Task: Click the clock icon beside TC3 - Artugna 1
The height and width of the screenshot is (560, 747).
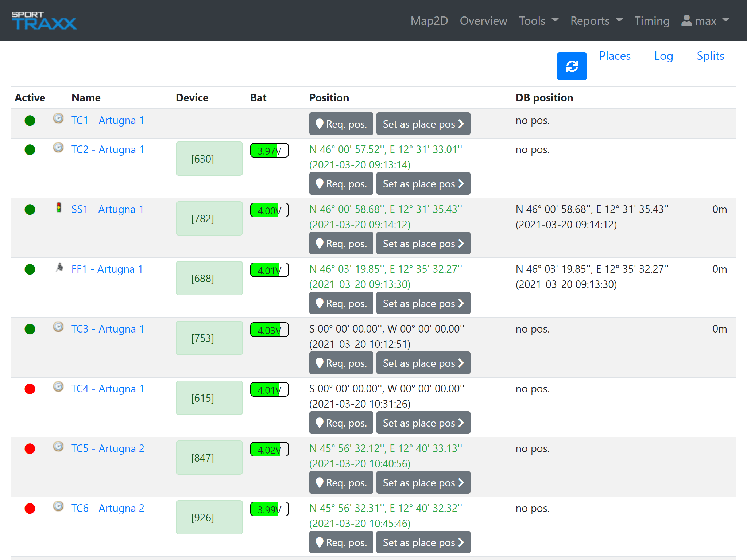Action: pos(58,327)
